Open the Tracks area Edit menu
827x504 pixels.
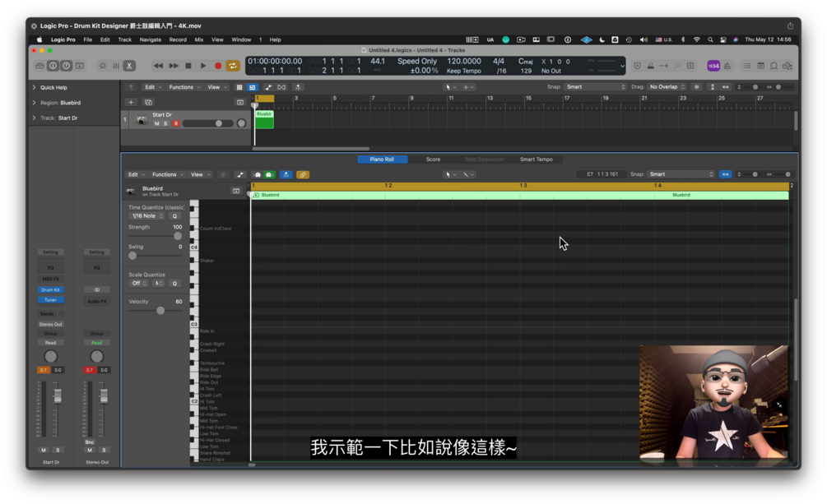(153, 87)
